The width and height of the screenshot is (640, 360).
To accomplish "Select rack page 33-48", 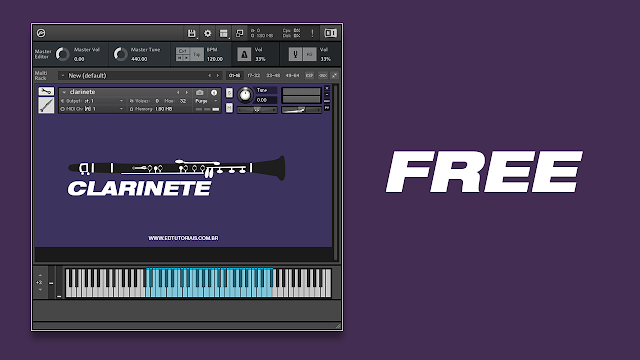I will click(x=273, y=76).
